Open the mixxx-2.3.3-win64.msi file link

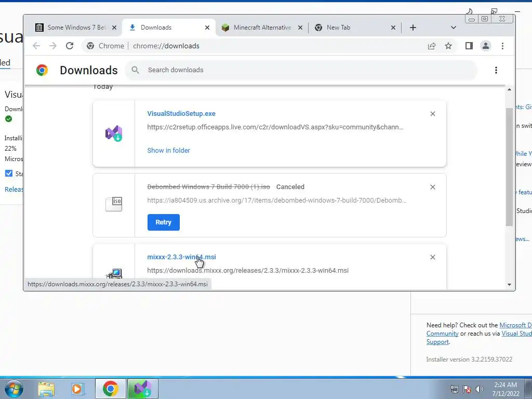coord(181,257)
